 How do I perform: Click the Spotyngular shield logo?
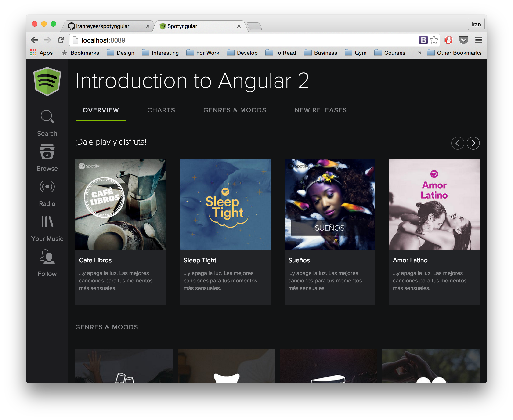(47, 82)
